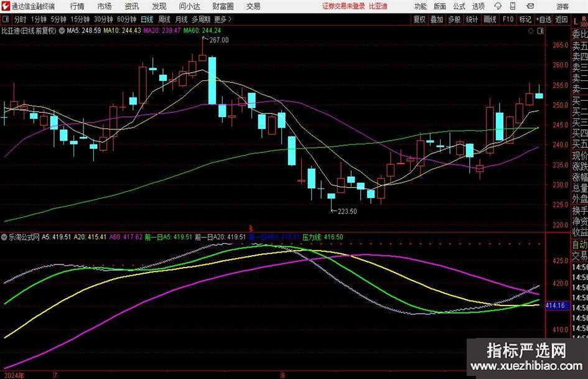The image size is (588, 379).
Task: Toggle the left panel icon beside 分时
Action: pyautogui.click(x=6, y=19)
